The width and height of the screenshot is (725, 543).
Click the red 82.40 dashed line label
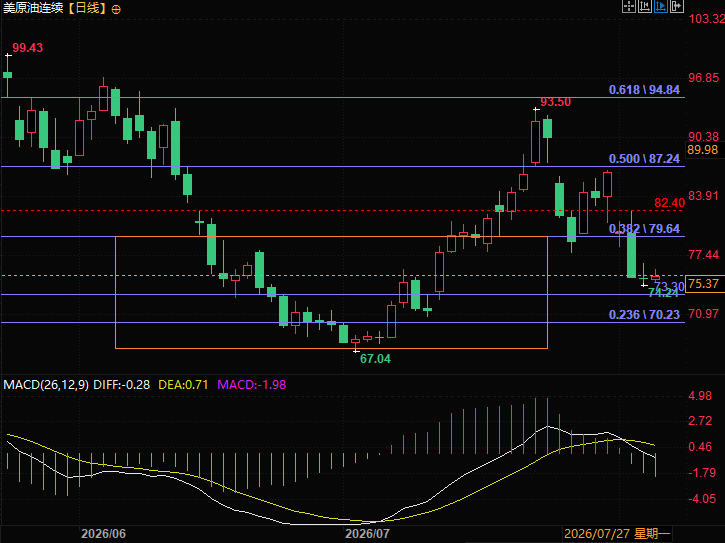670,203
